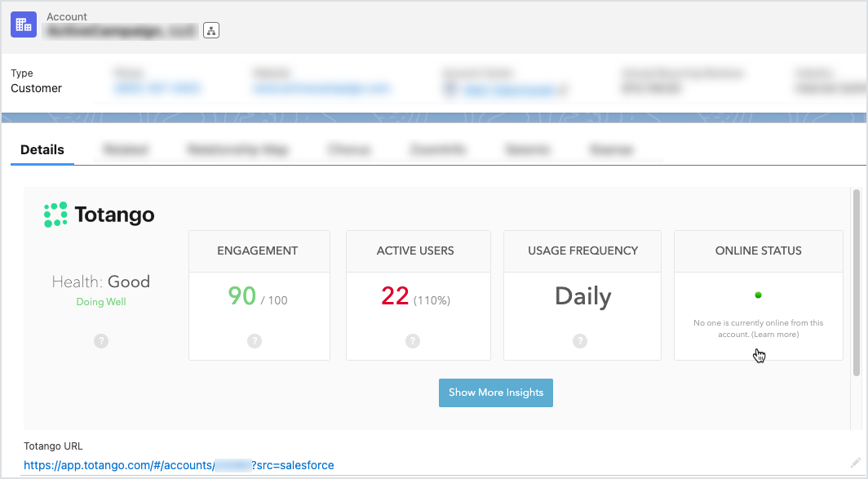
Task: Click the ACTIVE USERS card header
Action: point(415,251)
